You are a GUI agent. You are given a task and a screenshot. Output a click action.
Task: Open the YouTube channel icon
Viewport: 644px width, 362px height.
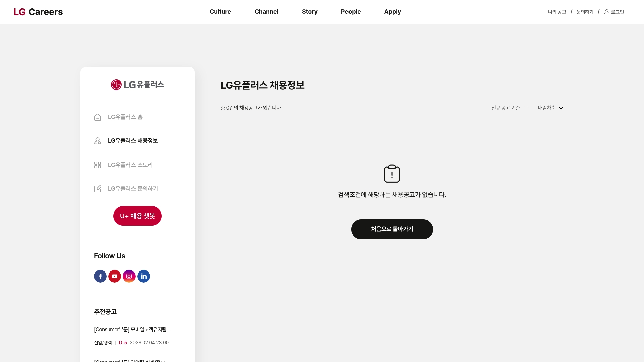click(x=114, y=276)
